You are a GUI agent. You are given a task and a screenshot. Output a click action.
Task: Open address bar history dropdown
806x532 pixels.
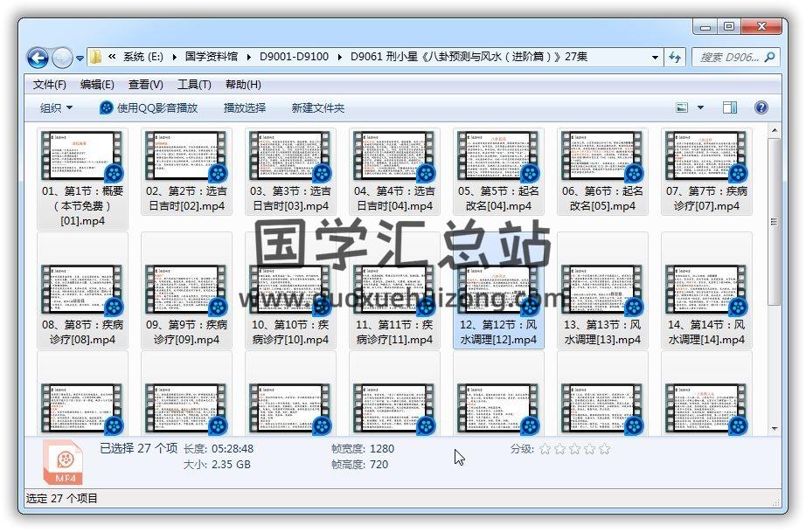[655, 58]
